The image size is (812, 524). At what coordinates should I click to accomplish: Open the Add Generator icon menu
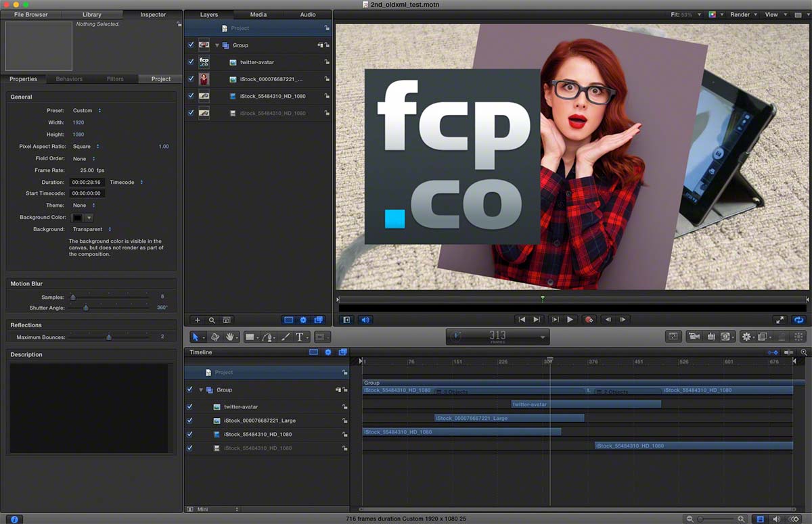[726, 336]
